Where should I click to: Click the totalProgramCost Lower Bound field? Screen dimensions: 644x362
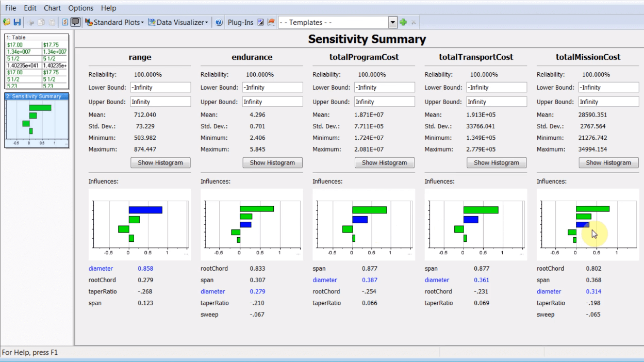pyautogui.click(x=385, y=88)
